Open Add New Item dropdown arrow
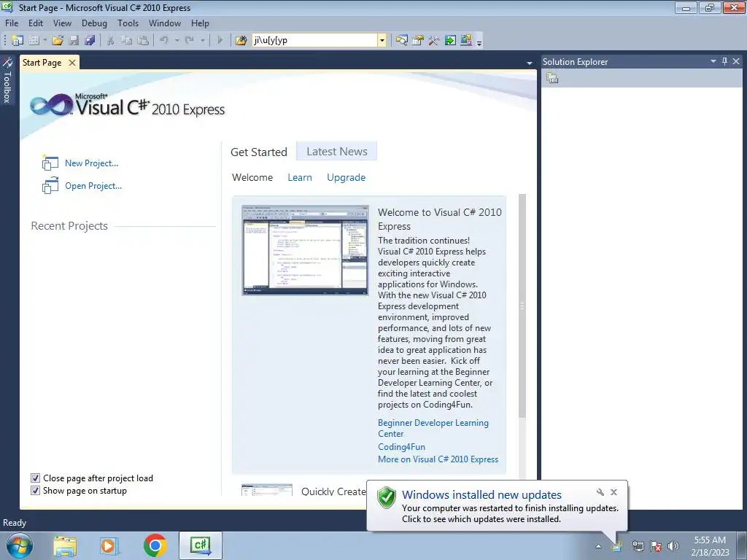Image resolution: width=747 pixels, height=560 pixels. point(44,41)
